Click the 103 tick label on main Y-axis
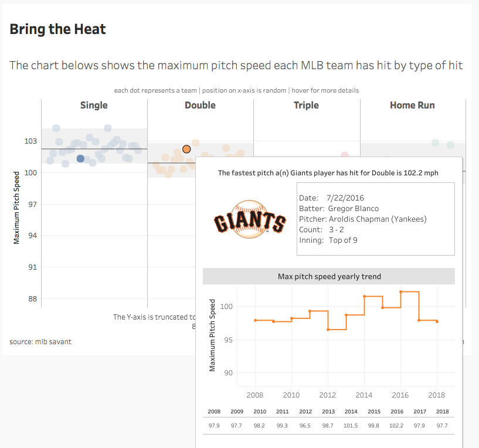 [x=30, y=141]
